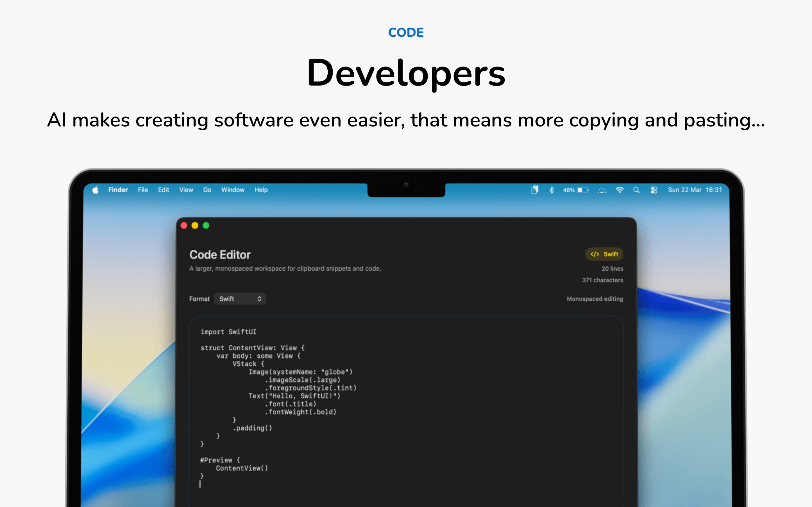Open Spotlight search from the menu bar

[636, 190]
